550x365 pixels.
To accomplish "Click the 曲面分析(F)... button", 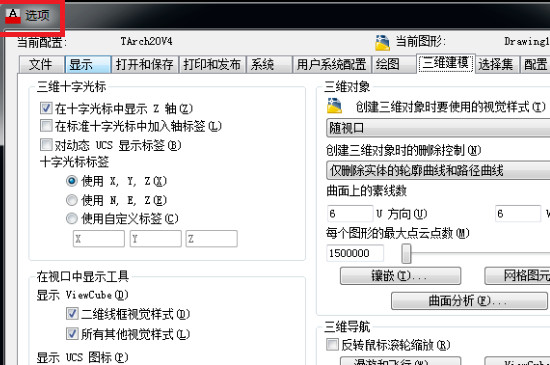I will click(469, 301).
